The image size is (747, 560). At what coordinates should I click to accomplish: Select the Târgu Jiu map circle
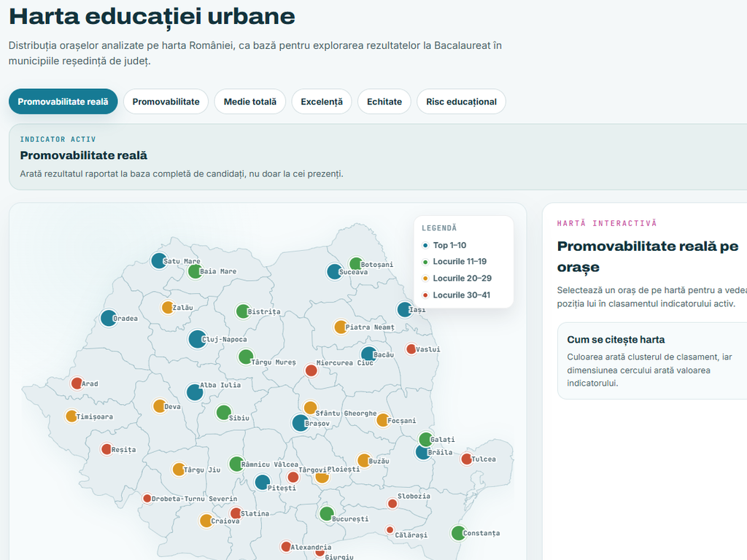point(179,470)
